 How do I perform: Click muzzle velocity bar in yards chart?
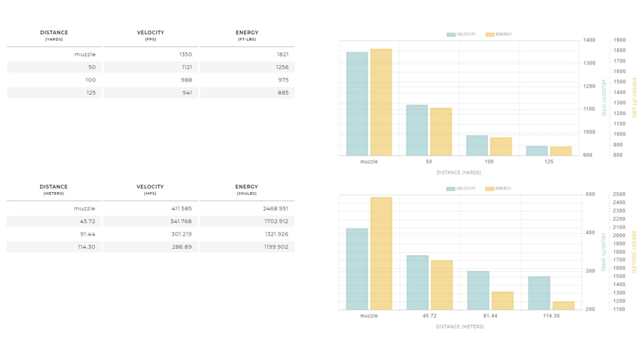pyautogui.click(x=357, y=104)
